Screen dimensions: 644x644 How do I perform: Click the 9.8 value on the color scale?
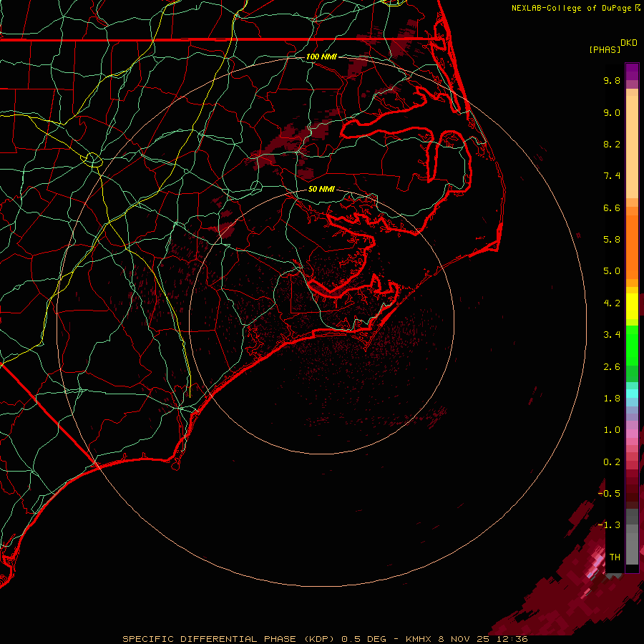coord(612,80)
